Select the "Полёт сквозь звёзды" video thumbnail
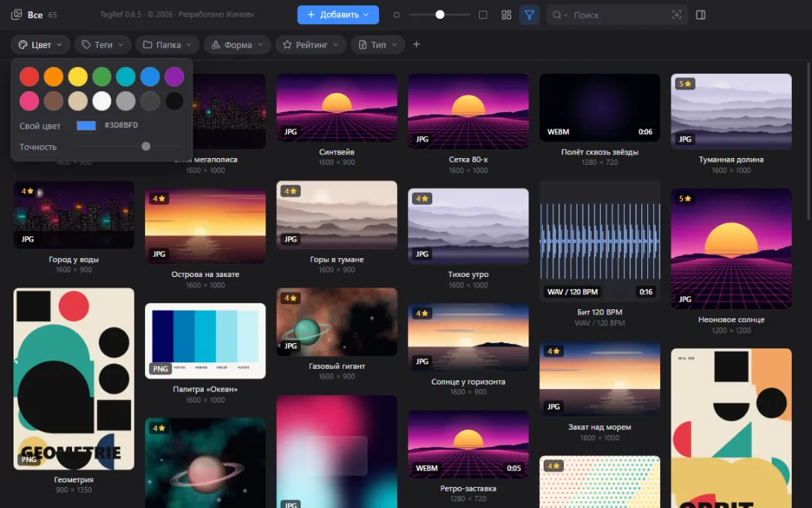Screen dimensions: 812x508 (600, 108)
